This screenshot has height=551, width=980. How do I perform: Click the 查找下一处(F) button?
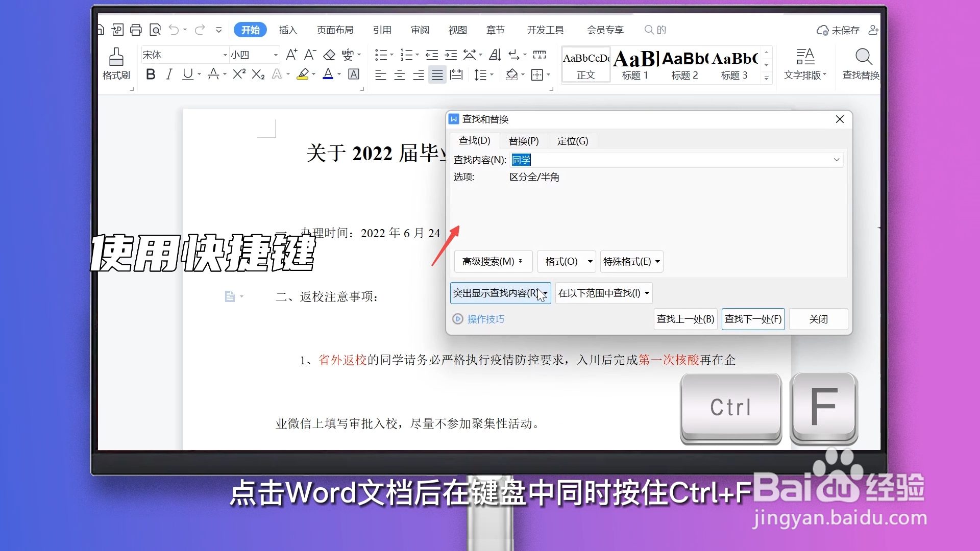[753, 319]
